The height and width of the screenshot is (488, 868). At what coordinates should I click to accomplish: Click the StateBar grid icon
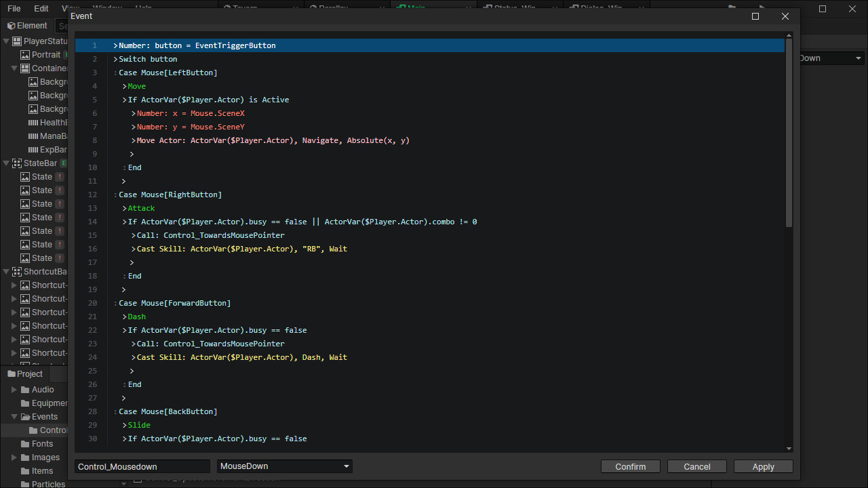[x=16, y=163]
